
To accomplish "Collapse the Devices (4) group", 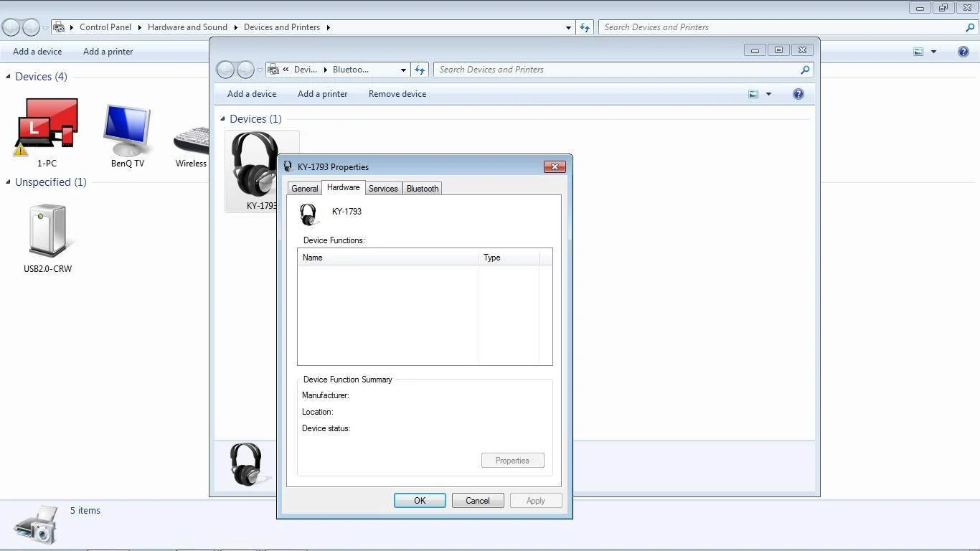I will point(9,77).
